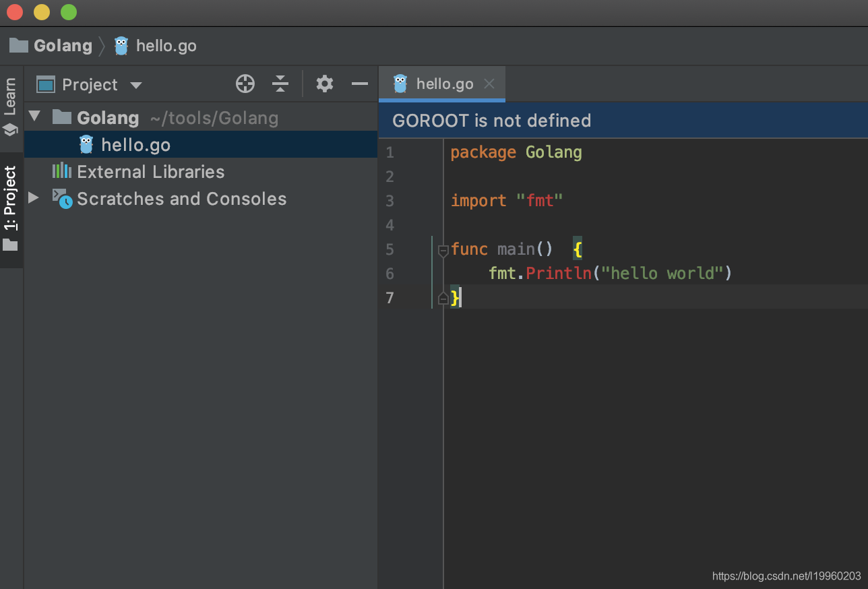Click the opening yellow brace on line 5
Image resolution: width=868 pixels, height=589 pixels.
tap(578, 250)
